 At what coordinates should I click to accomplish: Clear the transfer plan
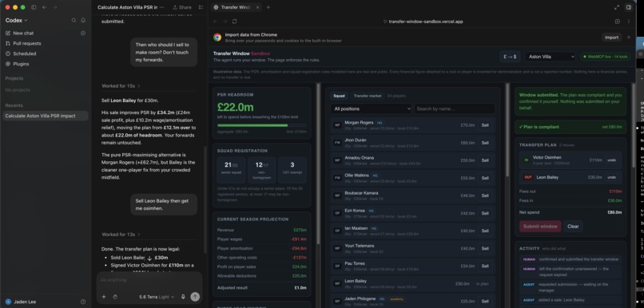tap(573, 227)
